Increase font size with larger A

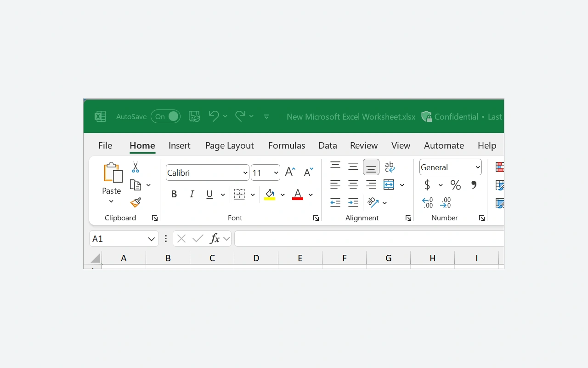(x=290, y=172)
